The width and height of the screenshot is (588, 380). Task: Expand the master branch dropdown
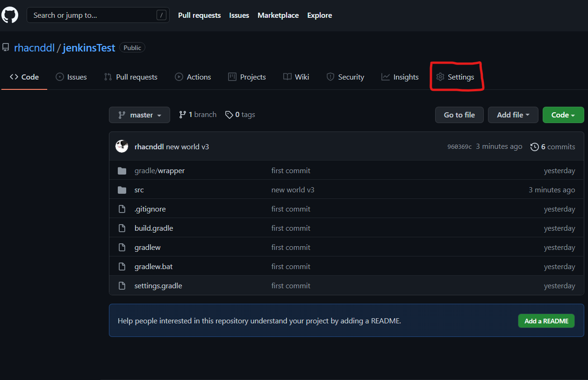pos(139,115)
